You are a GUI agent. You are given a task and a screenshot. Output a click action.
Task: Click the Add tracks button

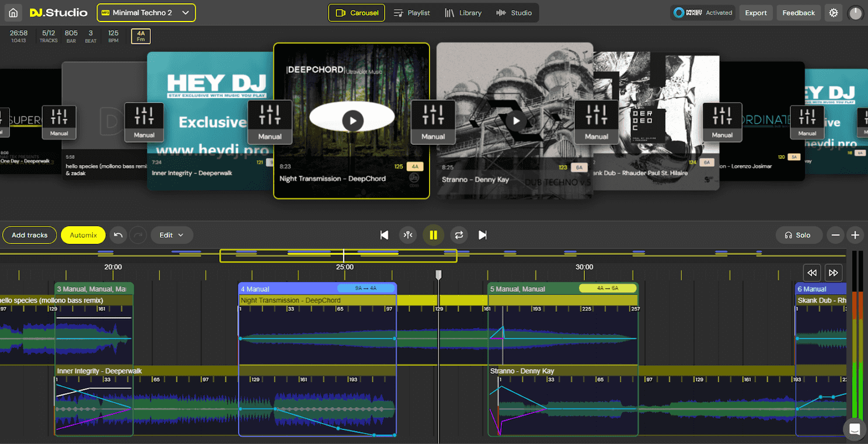click(30, 235)
